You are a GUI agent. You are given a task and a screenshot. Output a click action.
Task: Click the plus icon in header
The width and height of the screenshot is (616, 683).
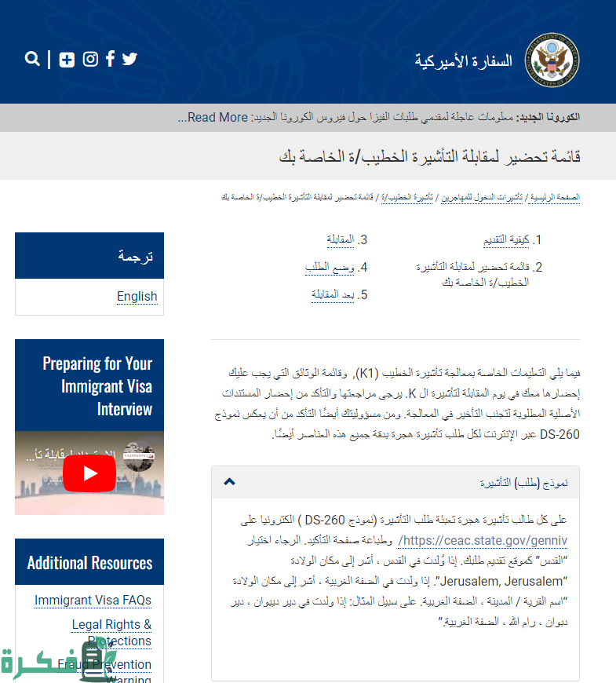pos(67,59)
